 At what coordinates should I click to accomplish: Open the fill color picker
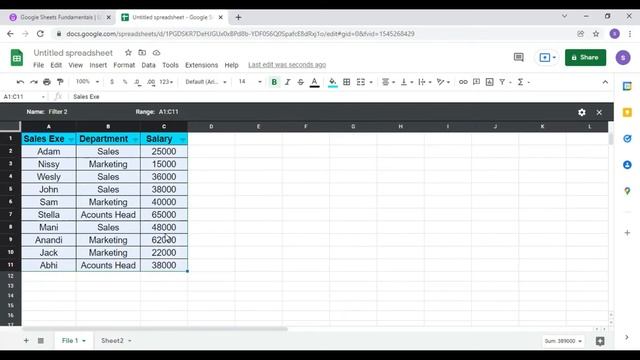[333, 82]
